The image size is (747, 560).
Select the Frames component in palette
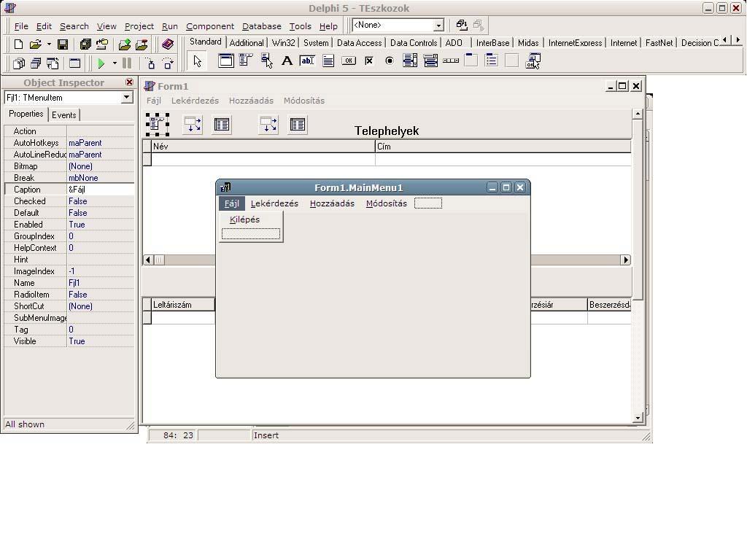[x=226, y=61]
